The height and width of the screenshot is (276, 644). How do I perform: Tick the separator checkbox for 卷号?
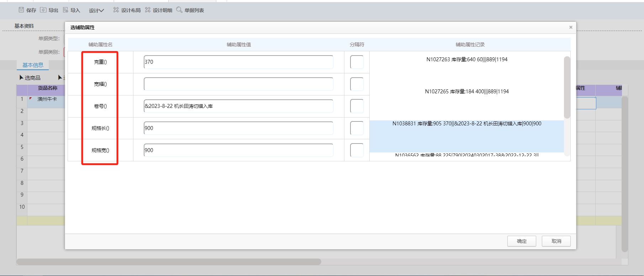(357, 106)
